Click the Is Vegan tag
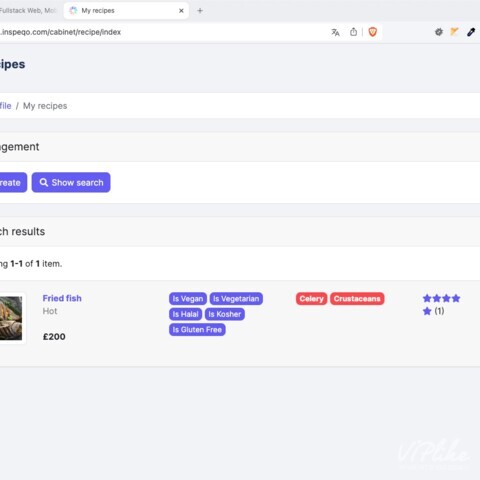Image resolution: width=480 pixels, height=480 pixels. 188,299
